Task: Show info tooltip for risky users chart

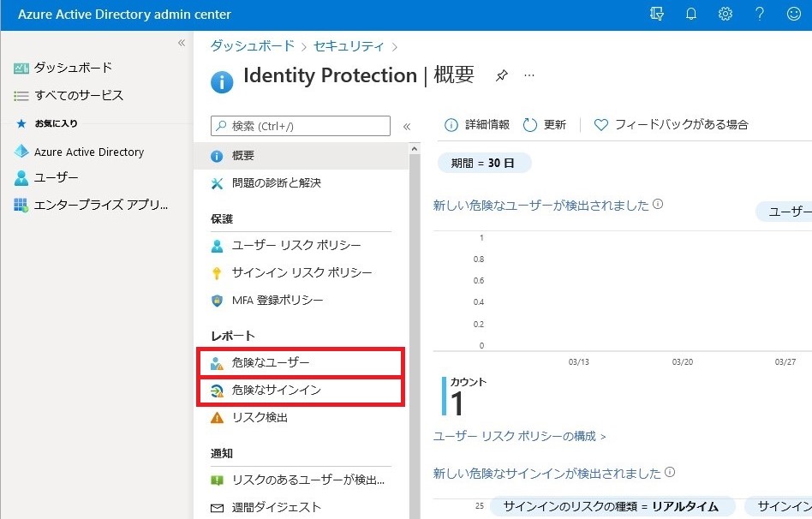Action: (x=658, y=204)
